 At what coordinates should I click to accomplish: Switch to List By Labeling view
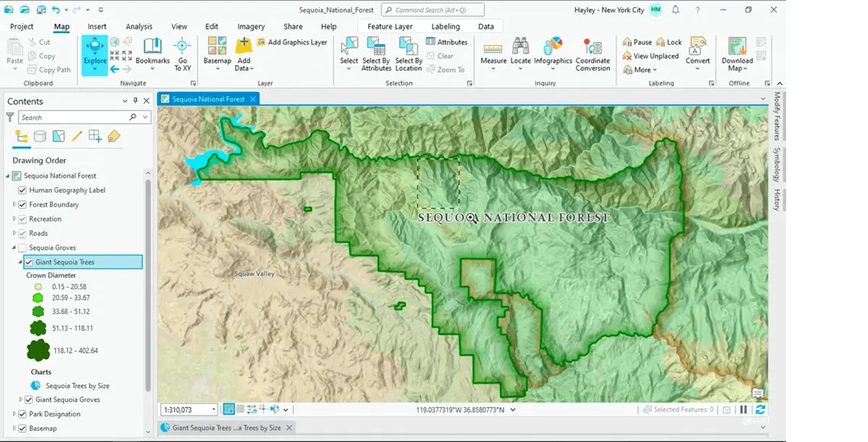114,136
